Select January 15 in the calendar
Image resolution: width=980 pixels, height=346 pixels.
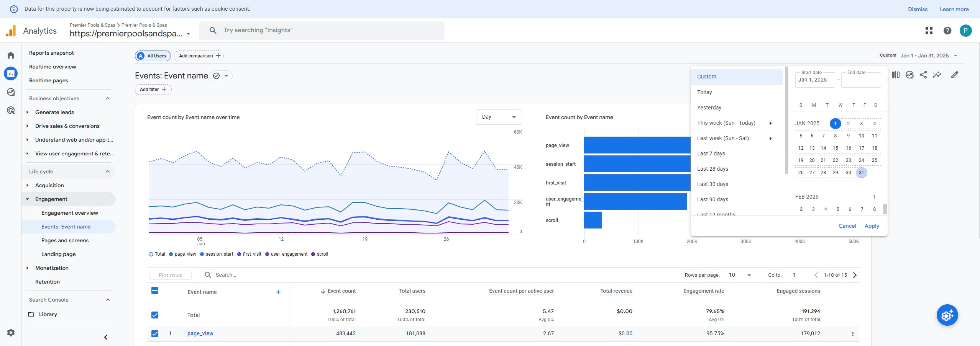tap(836, 148)
